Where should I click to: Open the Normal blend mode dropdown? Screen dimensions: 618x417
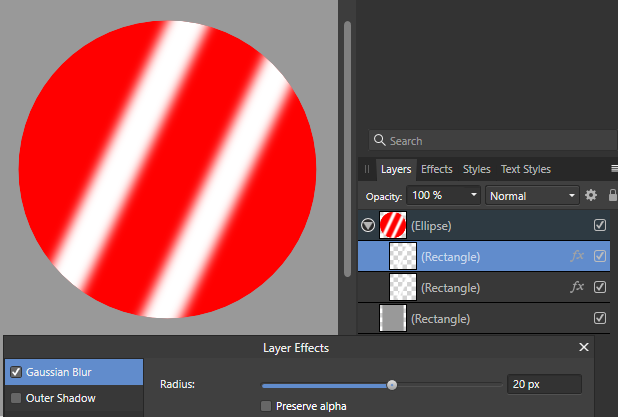pyautogui.click(x=532, y=195)
